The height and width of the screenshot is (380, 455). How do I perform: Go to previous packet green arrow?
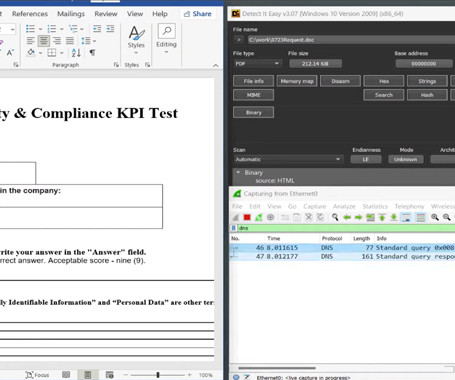coord(347,217)
